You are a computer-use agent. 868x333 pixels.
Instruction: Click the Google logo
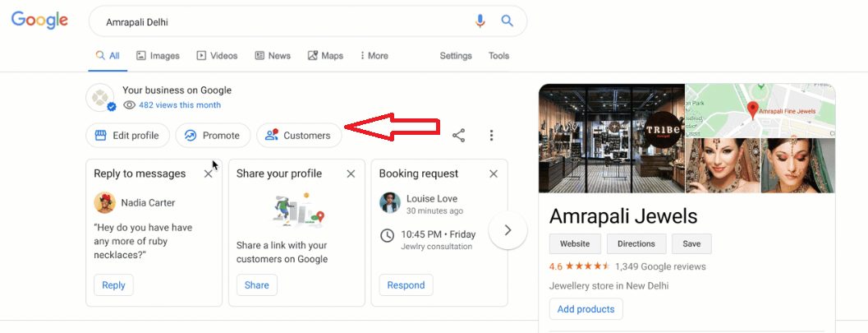pyautogui.click(x=40, y=21)
